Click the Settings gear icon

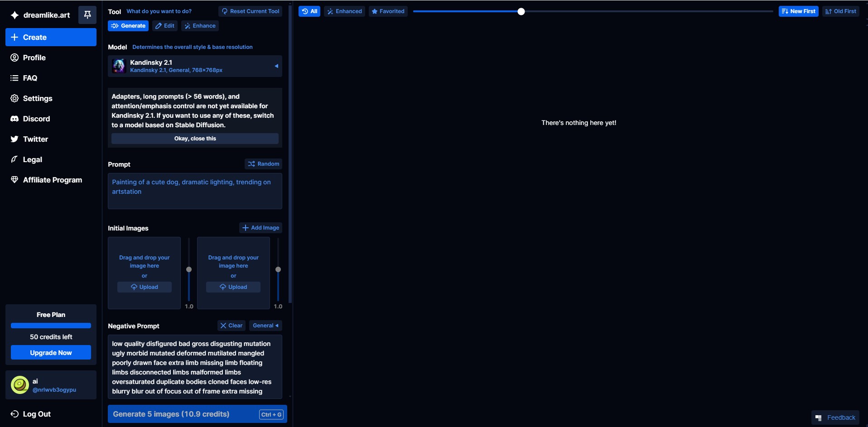point(14,98)
